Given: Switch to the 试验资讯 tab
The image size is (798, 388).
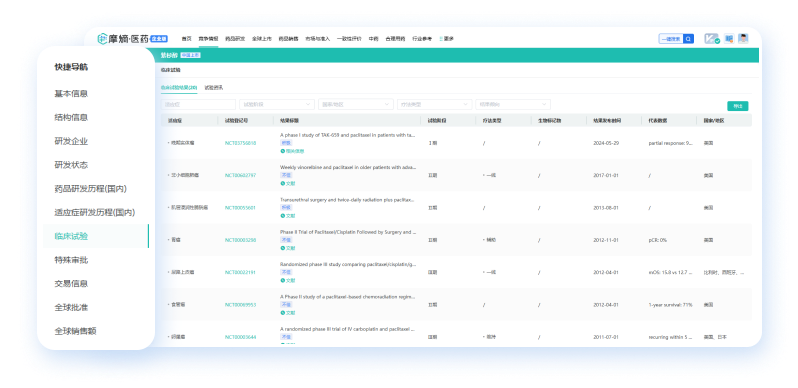Looking at the screenshot, I should (x=214, y=88).
